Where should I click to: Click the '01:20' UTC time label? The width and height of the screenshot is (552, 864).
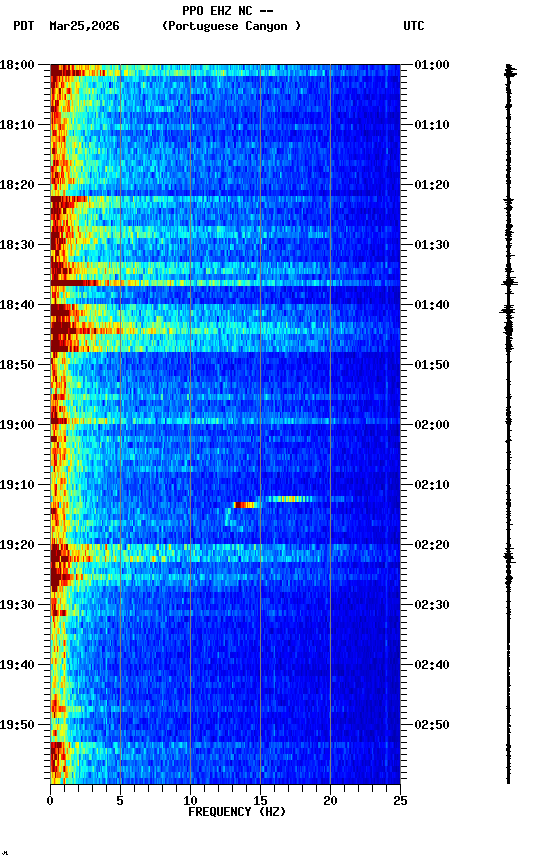(x=432, y=185)
